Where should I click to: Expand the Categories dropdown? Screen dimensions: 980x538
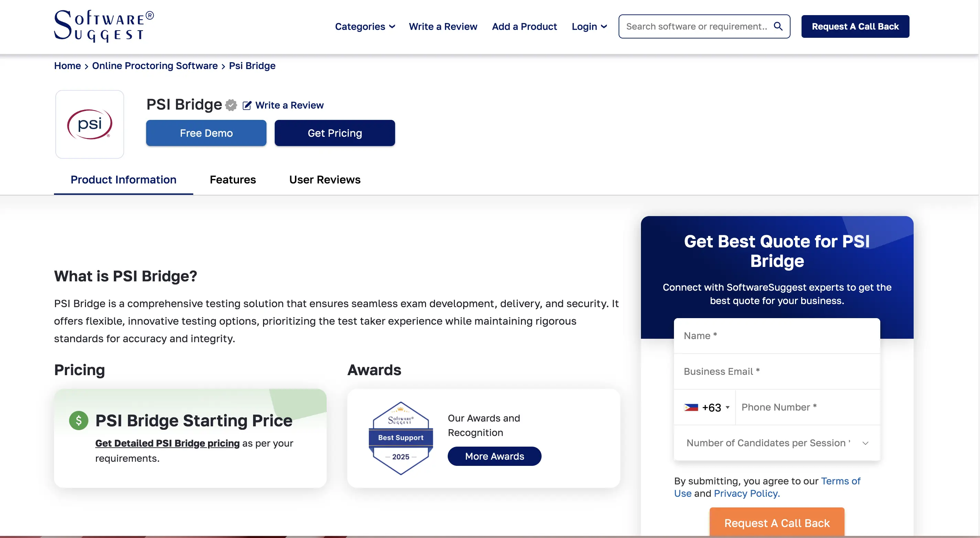point(365,26)
